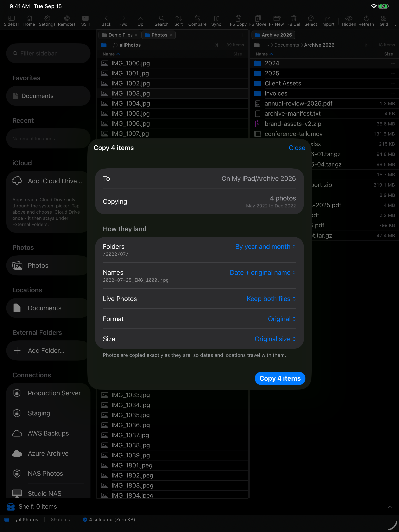Open the Remotes toolbar item

point(67,21)
